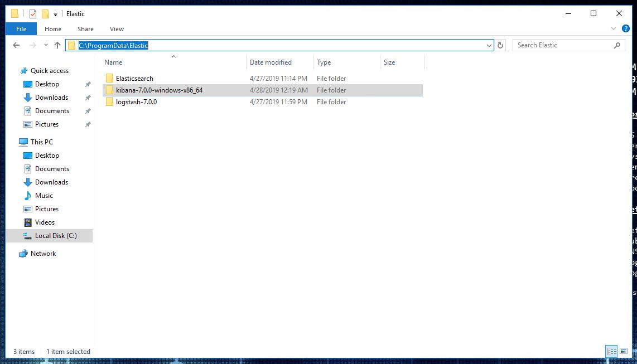Unpin Pictures using its pin icon
Image resolution: width=637 pixels, height=364 pixels.
(x=88, y=124)
